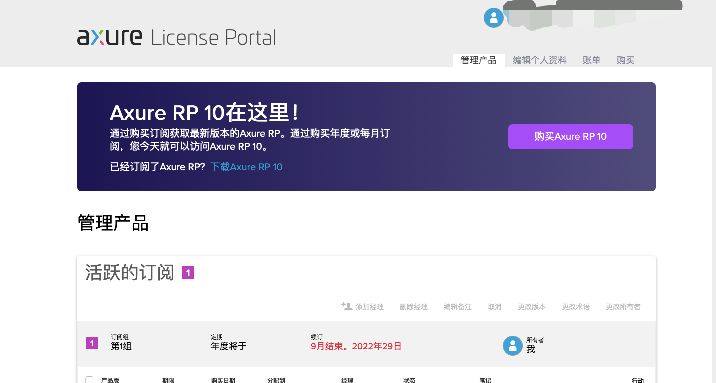Screen dimensions: 716x383
Task: Click 取消 in the subscription toolbar
Action: coord(495,307)
